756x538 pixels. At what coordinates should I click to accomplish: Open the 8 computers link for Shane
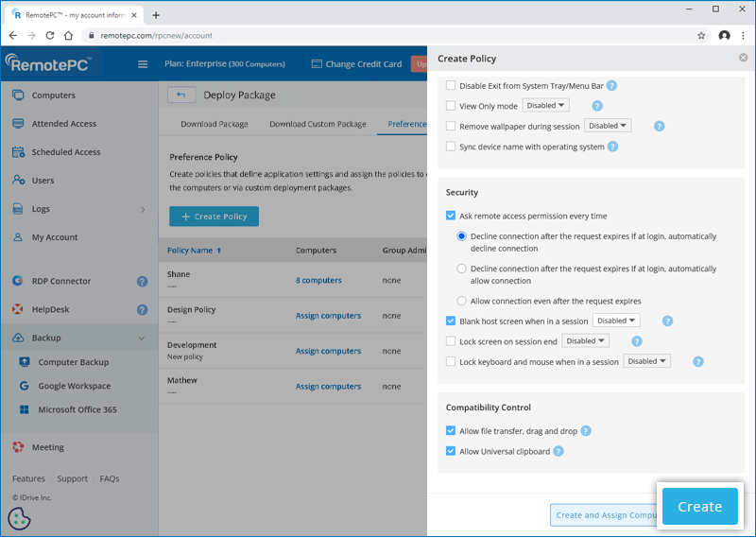coord(318,280)
